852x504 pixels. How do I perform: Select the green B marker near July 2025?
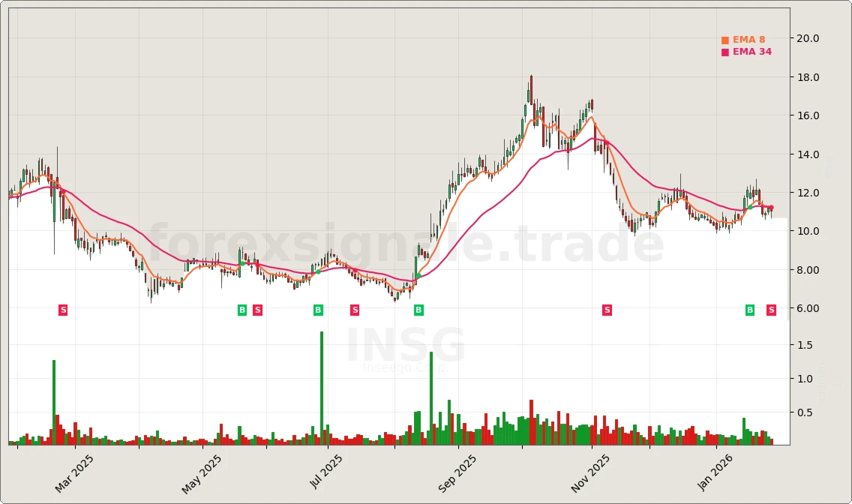tap(319, 310)
